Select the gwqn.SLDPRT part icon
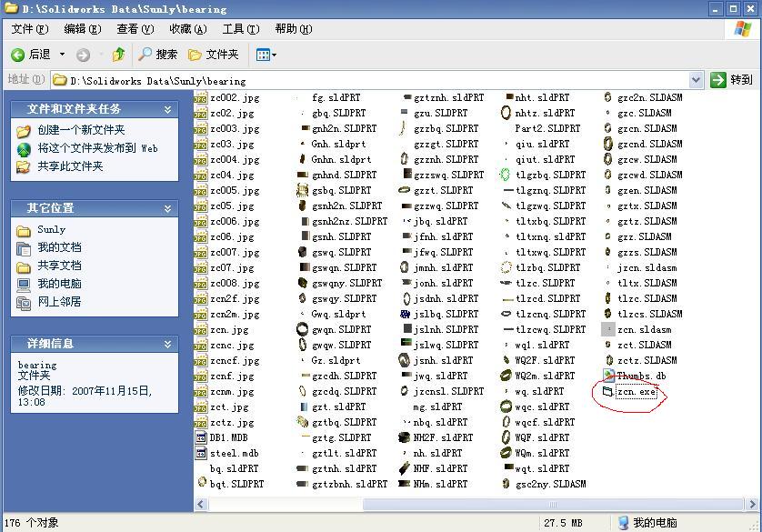Screen dimensions: 762x532 click(x=302, y=329)
